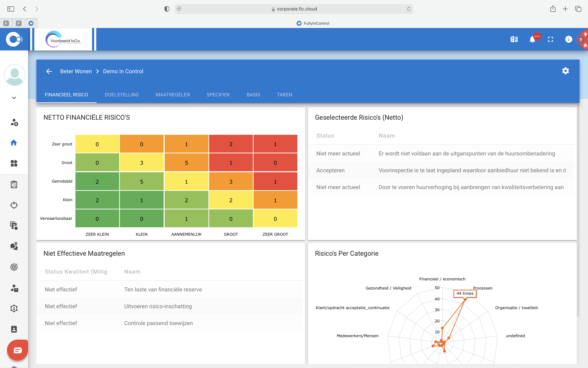This screenshot has height=368, width=588.
Task: Go to the home sidebar icon
Action: (14, 143)
